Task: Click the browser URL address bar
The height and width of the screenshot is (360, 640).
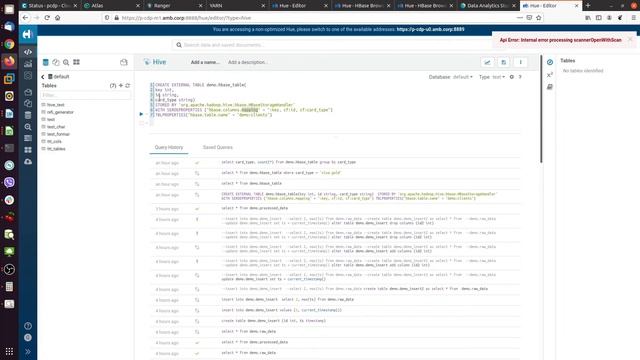Action: pos(314,18)
